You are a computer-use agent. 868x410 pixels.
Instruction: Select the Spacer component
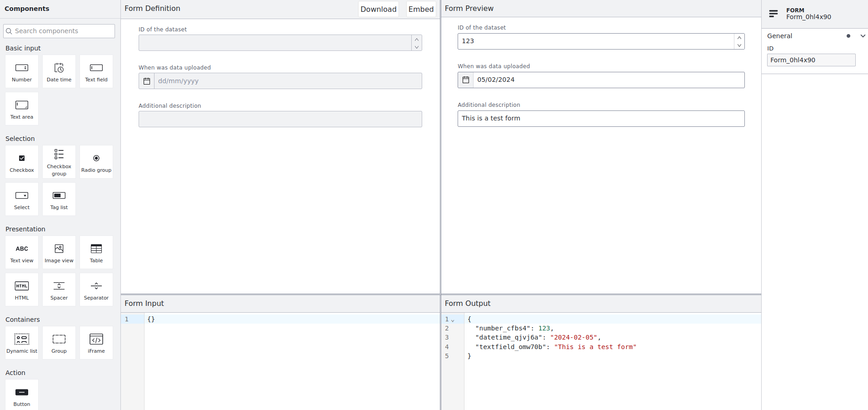pyautogui.click(x=59, y=290)
